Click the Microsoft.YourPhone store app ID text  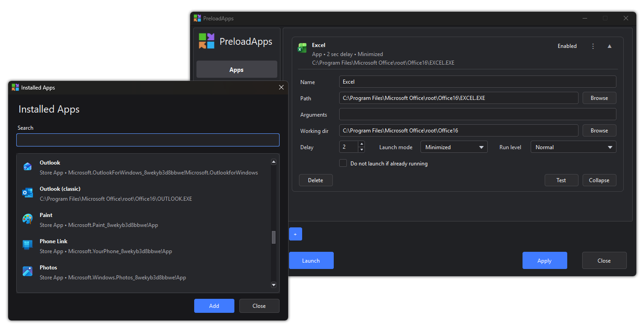(120, 251)
